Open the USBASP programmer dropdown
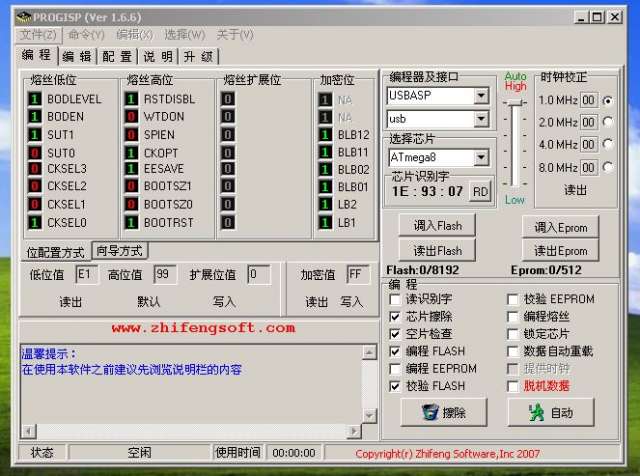This screenshot has height=476, width=640. tap(481, 96)
